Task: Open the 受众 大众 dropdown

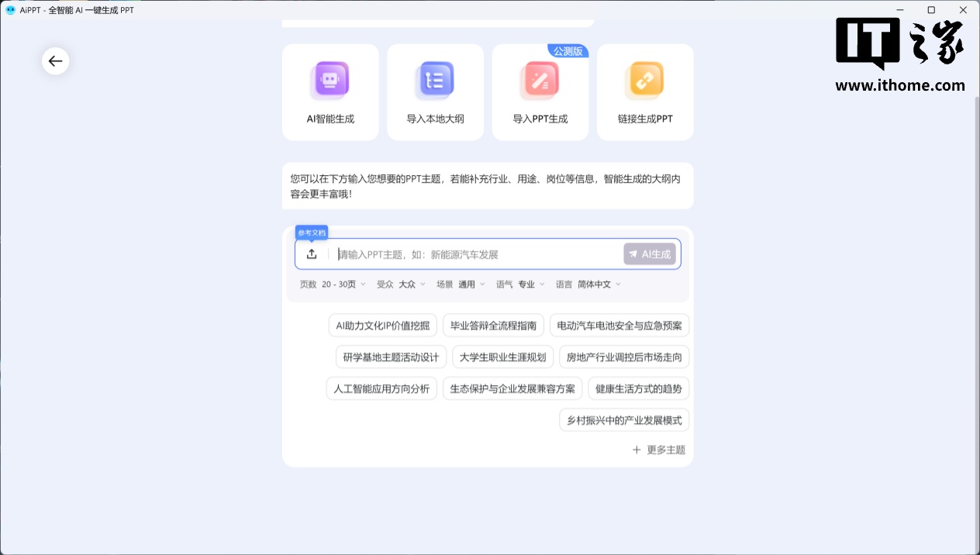Action: point(412,284)
